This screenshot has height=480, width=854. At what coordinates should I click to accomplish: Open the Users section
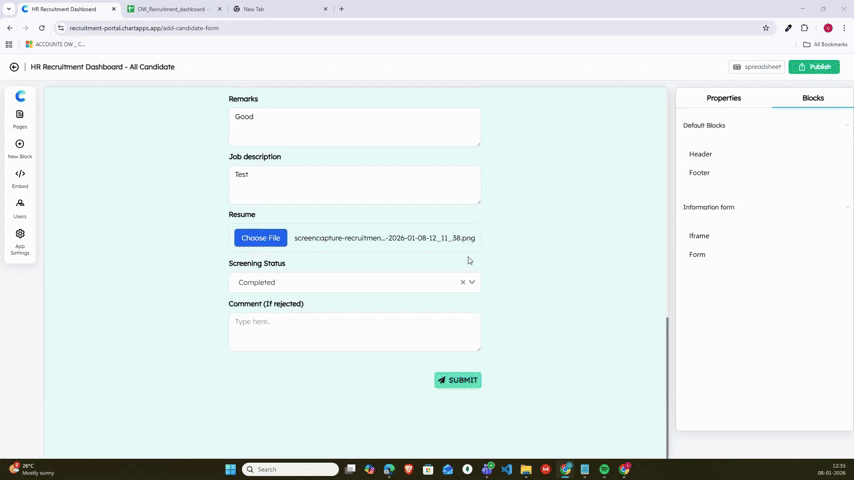pyautogui.click(x=20, y=208)
